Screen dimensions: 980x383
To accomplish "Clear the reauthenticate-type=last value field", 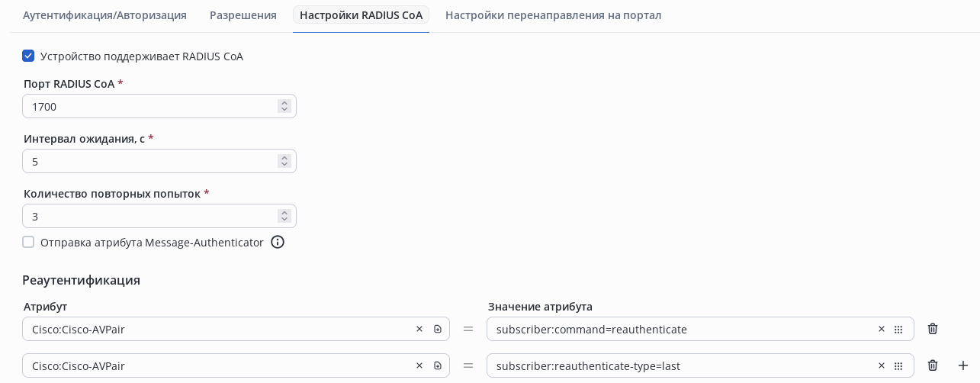I will (x=881, y=365).
